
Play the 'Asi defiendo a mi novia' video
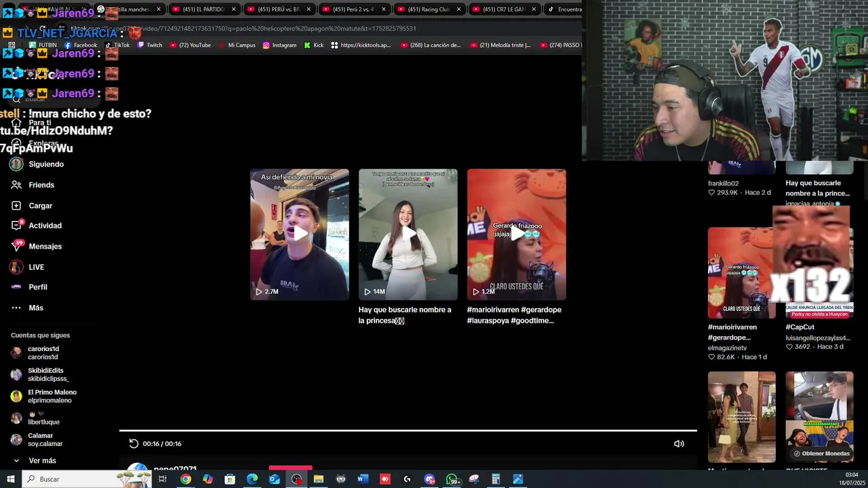tap(300, 234)
